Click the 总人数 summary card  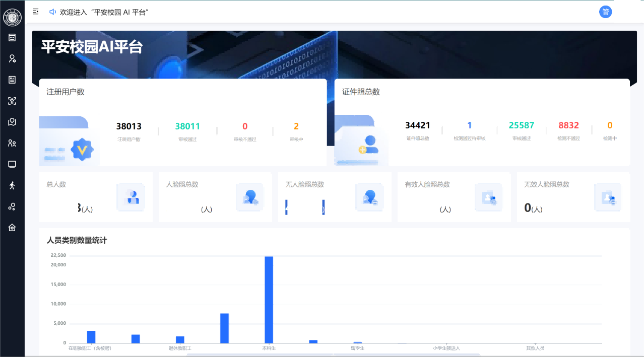[x=96, y=197]
